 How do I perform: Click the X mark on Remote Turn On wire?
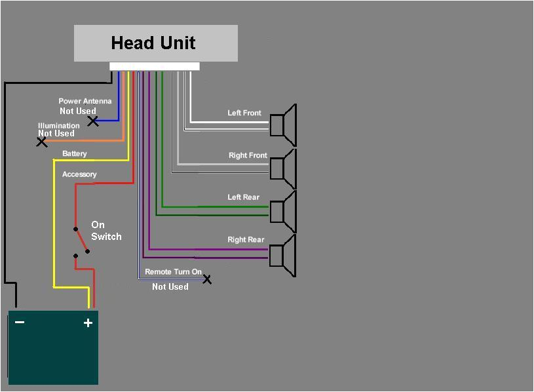coord(208,279)
